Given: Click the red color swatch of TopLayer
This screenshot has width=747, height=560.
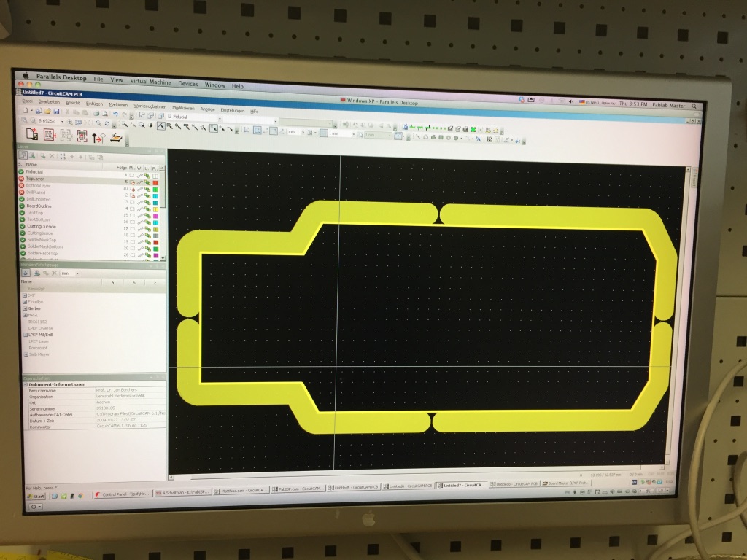Looking at the screenshot, I should (155, 183).
